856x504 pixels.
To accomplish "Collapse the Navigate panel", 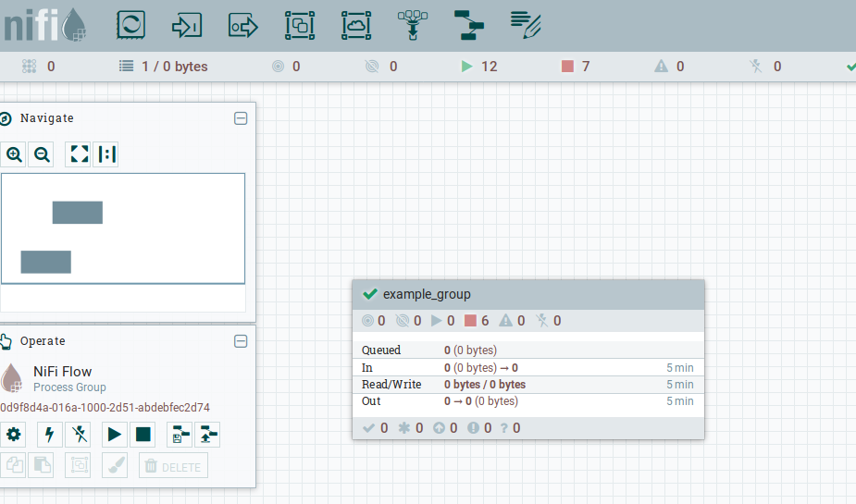I will coord(241,118).
